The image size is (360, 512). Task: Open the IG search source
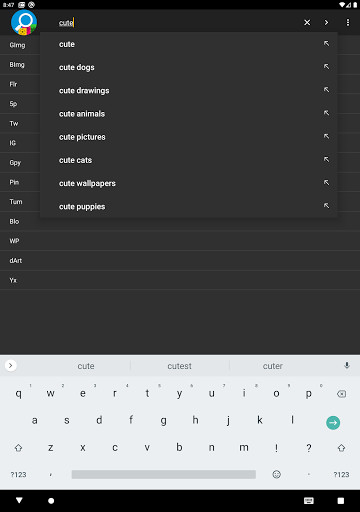pyautogui.click(x=12, y=143)
